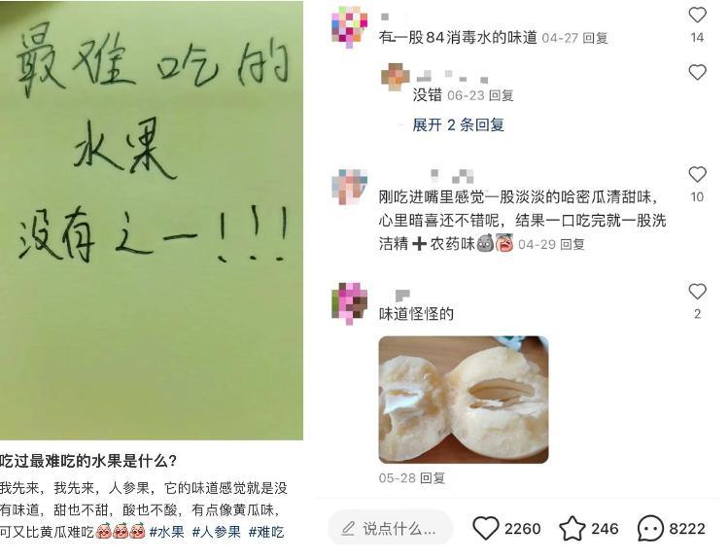View the green handwritten note image
728x560 pixels.
tap(152, 220)
